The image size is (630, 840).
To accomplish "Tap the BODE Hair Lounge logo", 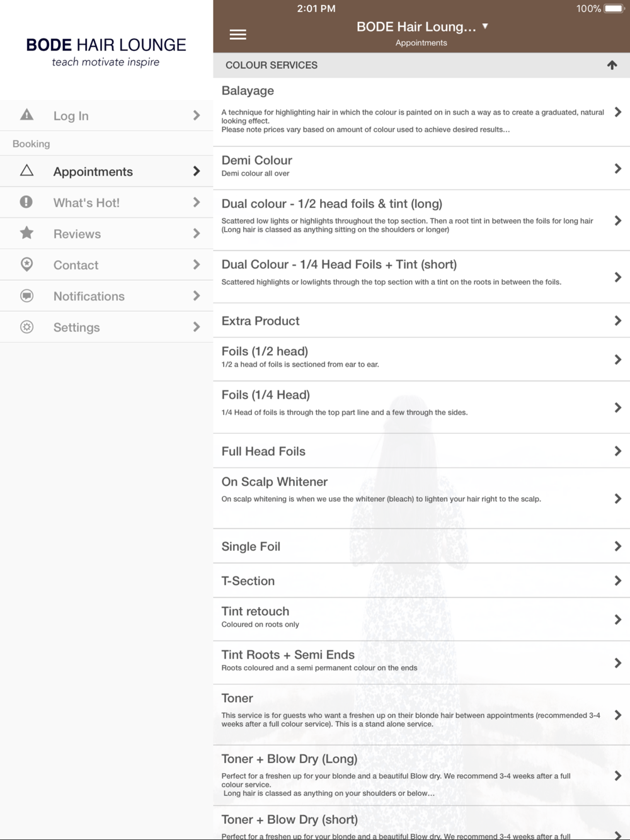I will pyautogui.click(x=106, y=52).
